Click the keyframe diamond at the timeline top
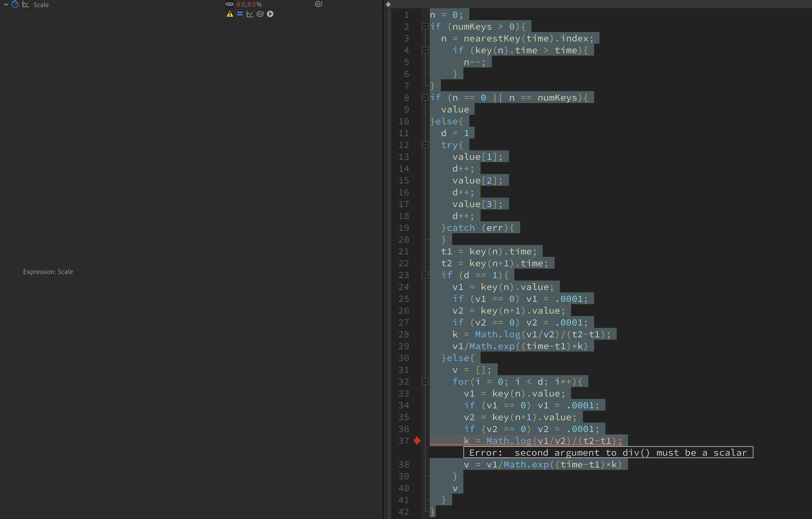This screenshot has width=812, height=519. pyautogui.click(x=388, y=5)
